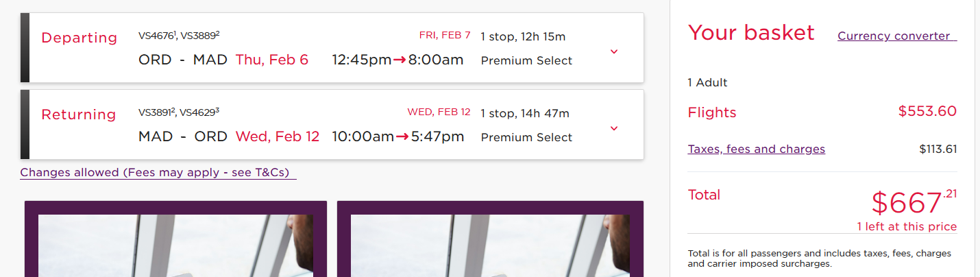This screenshot has height=277, width=980.
Task: Click the FRI, FEB 7 arrival date
Action: click(x=445, y=35)
